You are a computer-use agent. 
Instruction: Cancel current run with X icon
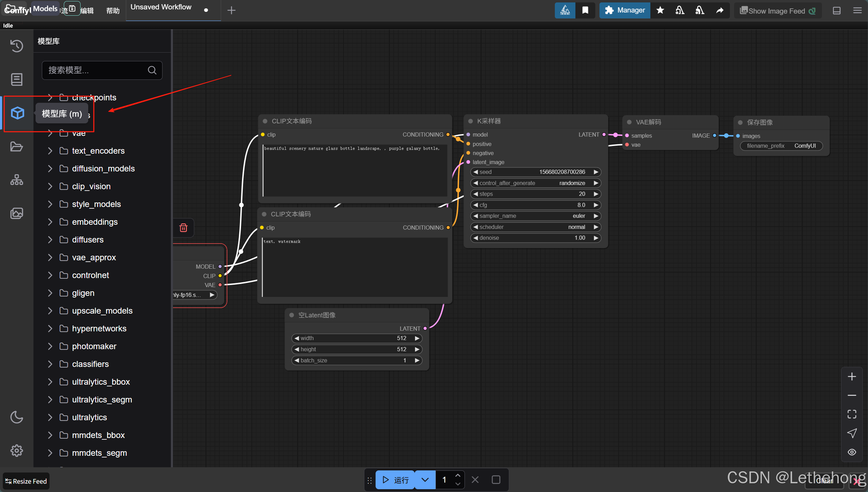(x=475, y=480)
